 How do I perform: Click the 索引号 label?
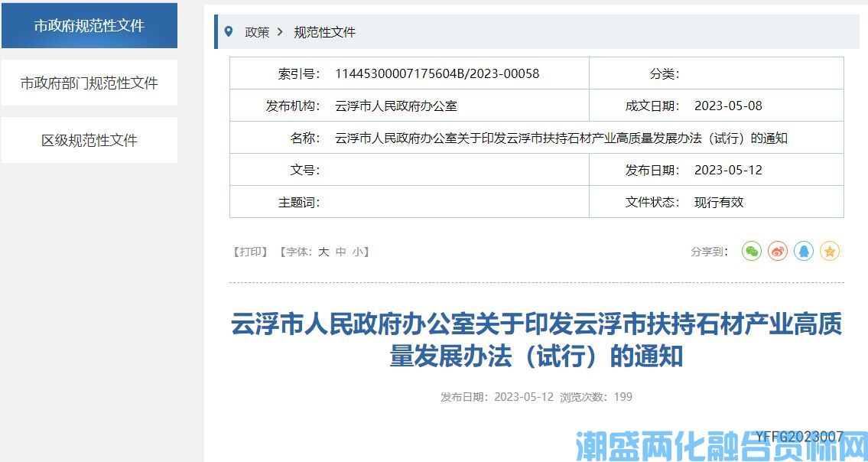coord(299,73)
